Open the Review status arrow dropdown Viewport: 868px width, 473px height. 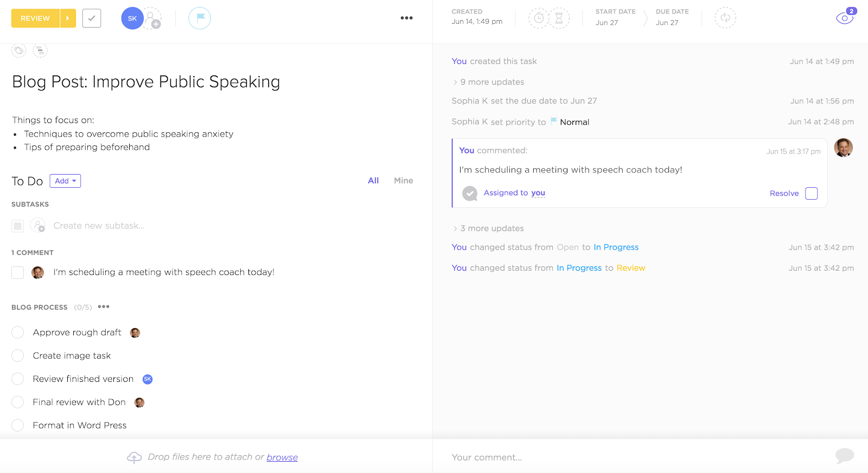pyautogui.click(x=68, y=18)
